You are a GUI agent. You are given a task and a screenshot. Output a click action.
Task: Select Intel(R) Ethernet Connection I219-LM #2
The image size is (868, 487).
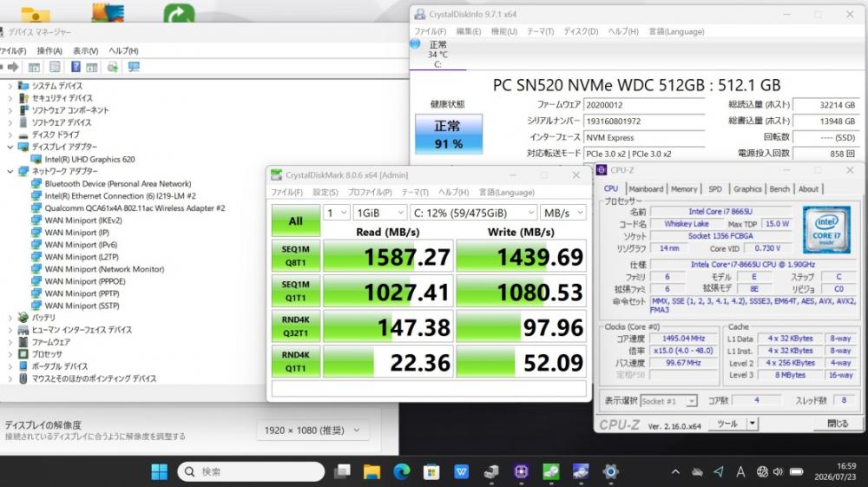click(x=120, y=196)
